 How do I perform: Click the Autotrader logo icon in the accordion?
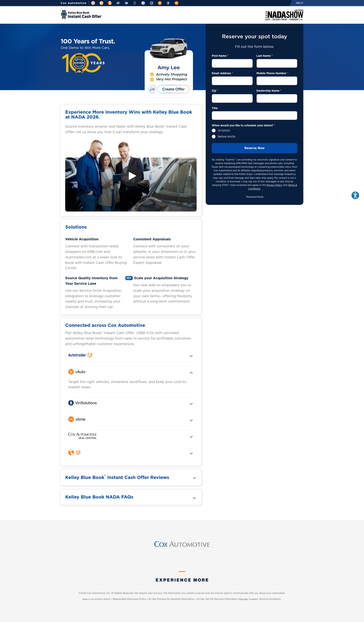(x=90, y=355)
